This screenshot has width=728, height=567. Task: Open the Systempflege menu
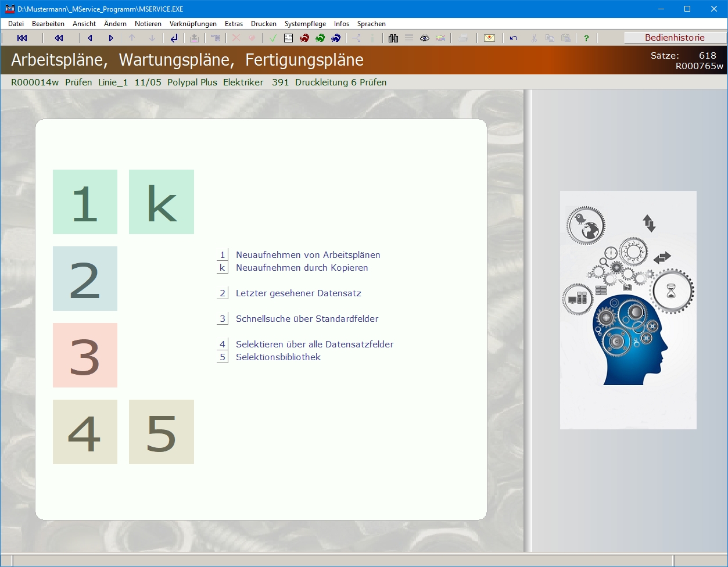(305, 24)
